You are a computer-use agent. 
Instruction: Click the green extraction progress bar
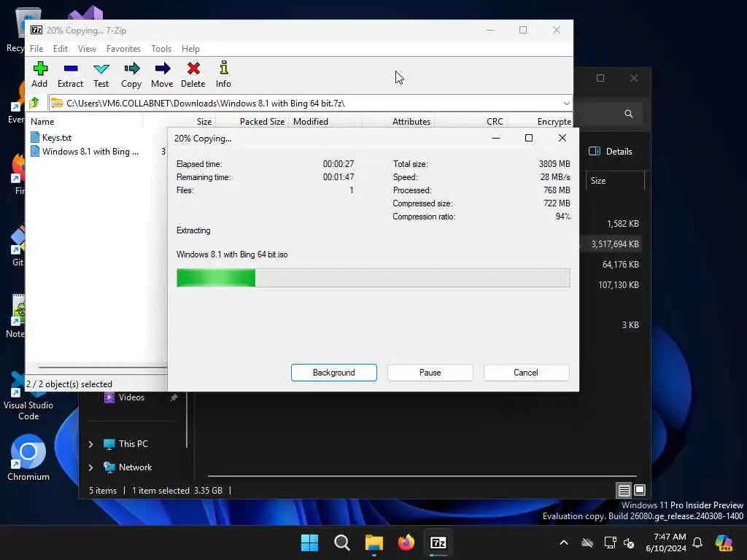[x=373, y=278]
